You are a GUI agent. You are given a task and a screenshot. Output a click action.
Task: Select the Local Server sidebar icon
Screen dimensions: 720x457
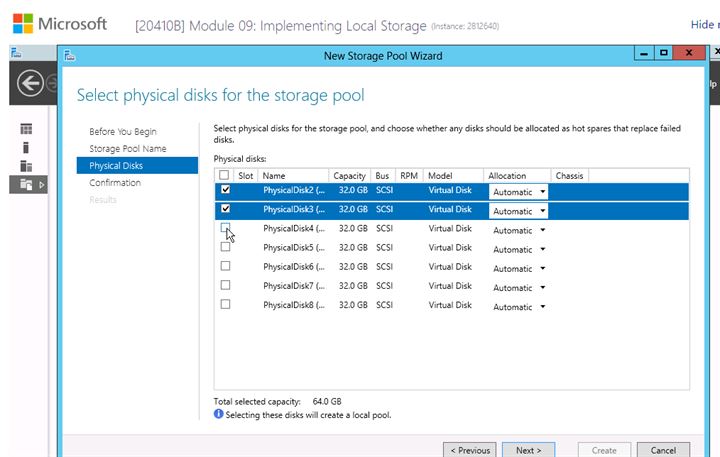point(26,147)
